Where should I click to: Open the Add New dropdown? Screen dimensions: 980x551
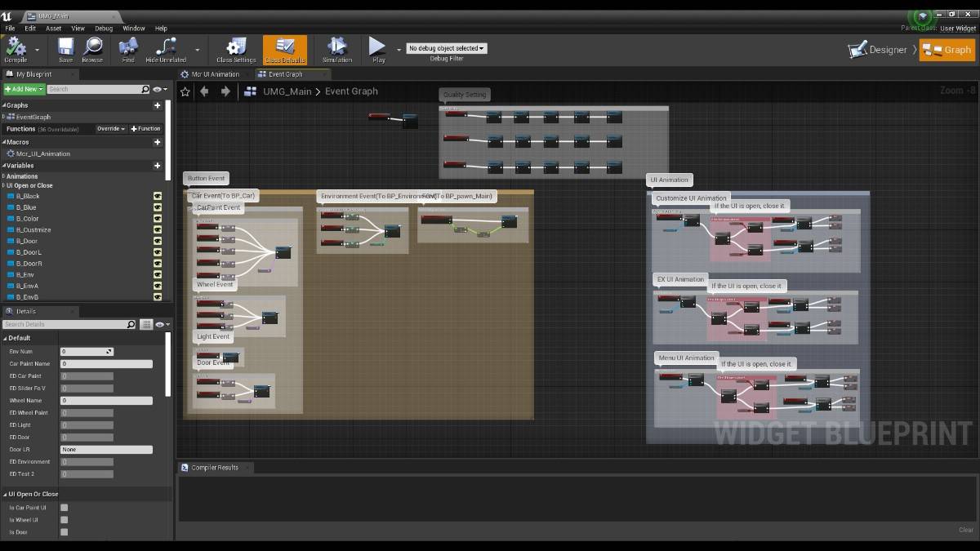tap(24, 89)
